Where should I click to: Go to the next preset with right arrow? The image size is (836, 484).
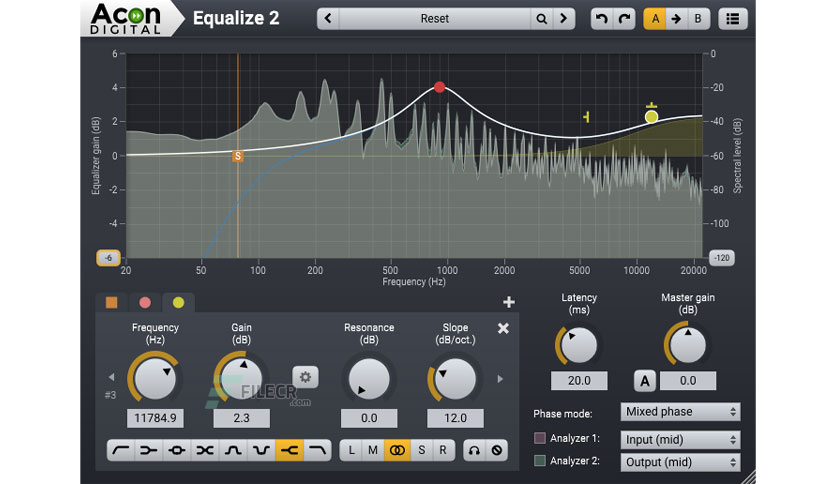[x=564, y=19]
